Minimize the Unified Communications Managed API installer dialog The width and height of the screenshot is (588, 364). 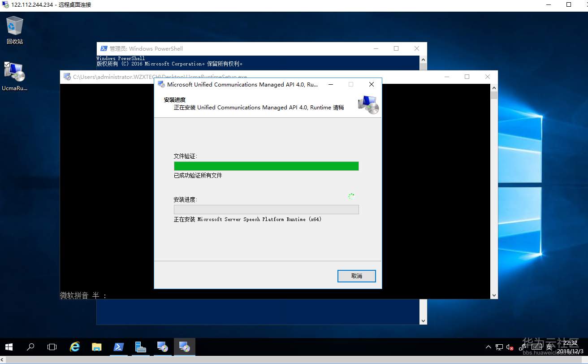[331, 84]
